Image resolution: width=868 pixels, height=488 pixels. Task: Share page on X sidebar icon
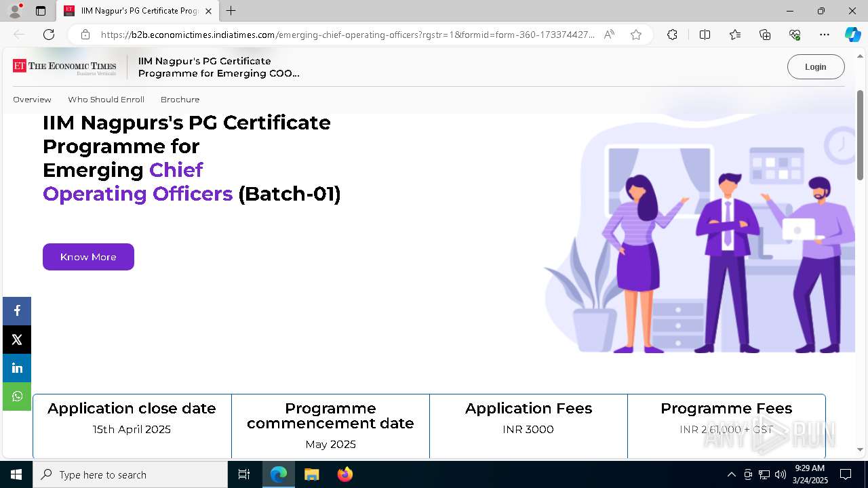[17, 340]
